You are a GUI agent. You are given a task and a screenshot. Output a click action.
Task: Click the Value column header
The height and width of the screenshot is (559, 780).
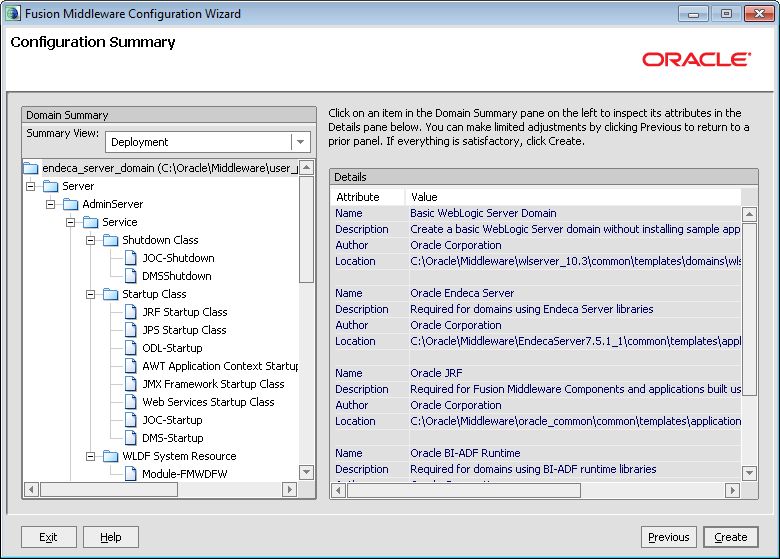tap(573, 197)
